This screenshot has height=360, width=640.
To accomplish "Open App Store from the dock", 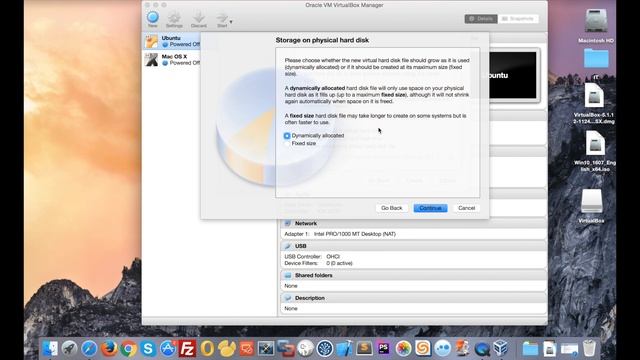I will (167, 348).
